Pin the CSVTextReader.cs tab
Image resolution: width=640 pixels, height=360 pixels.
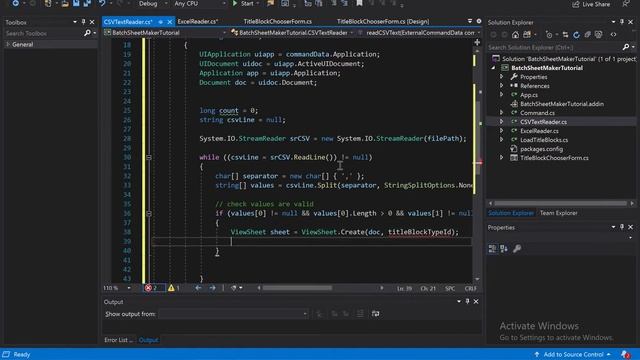click(x=161, y=22)
